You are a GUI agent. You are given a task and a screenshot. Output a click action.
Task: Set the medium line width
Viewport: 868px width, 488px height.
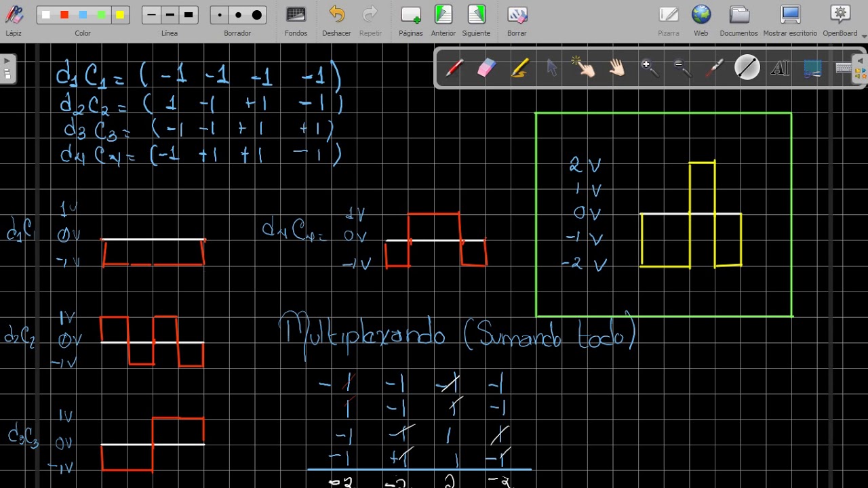pos(170,15)
